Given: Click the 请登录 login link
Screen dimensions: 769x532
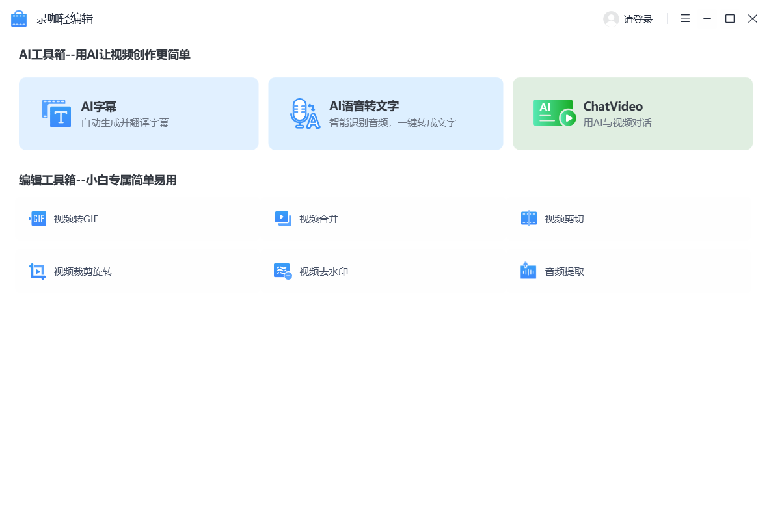Looking at the screenshot, I should (x=638, y=20).
